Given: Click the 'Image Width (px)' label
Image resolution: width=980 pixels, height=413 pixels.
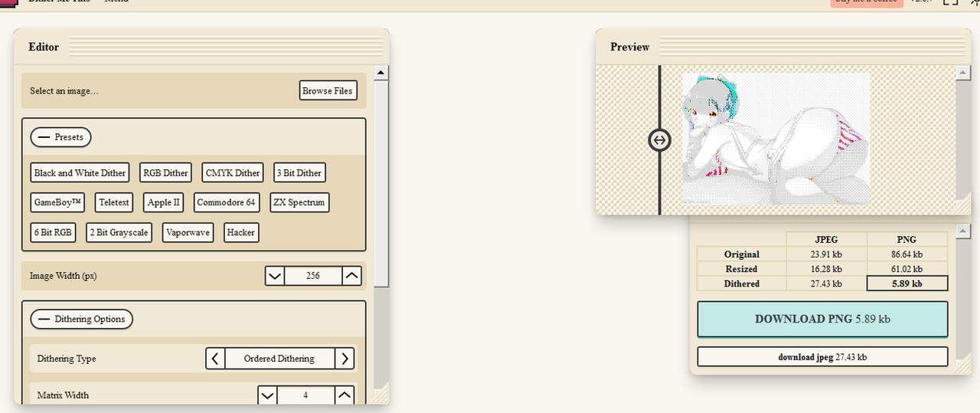Looking at the screenshot, I should [x=64, y=276].
